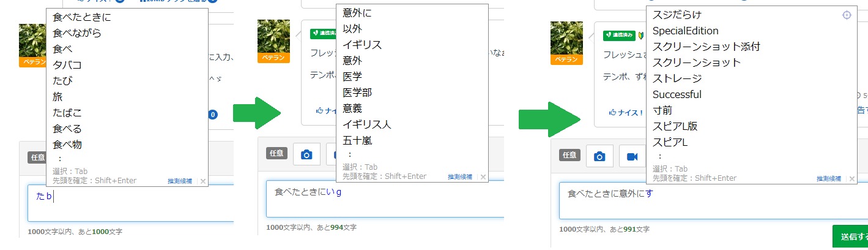
Task: Pick SpecialEdition from the candidates
Action: [685, 31]
